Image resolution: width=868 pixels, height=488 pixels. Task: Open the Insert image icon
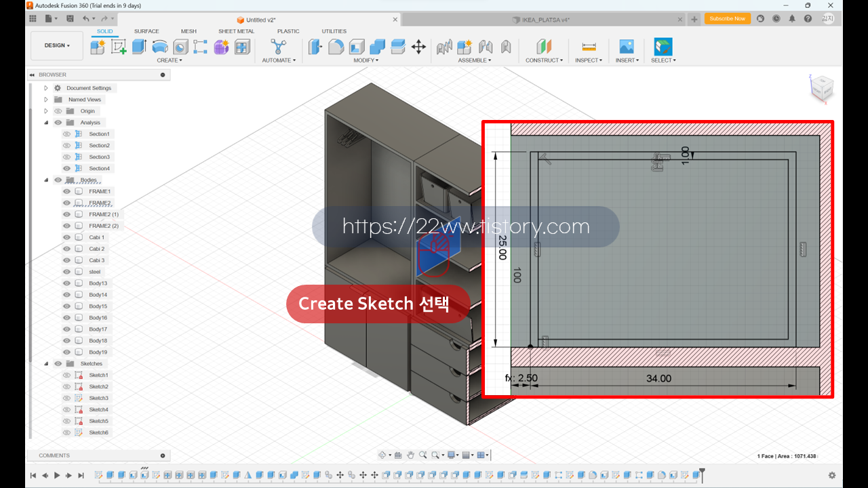(x=626, y=47)
